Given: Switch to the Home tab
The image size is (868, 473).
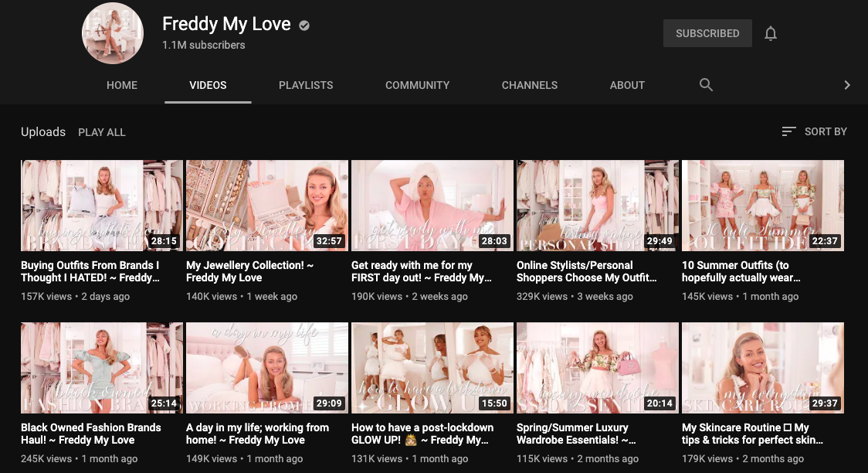Looking at the screenshot, I should pos(122,85).
